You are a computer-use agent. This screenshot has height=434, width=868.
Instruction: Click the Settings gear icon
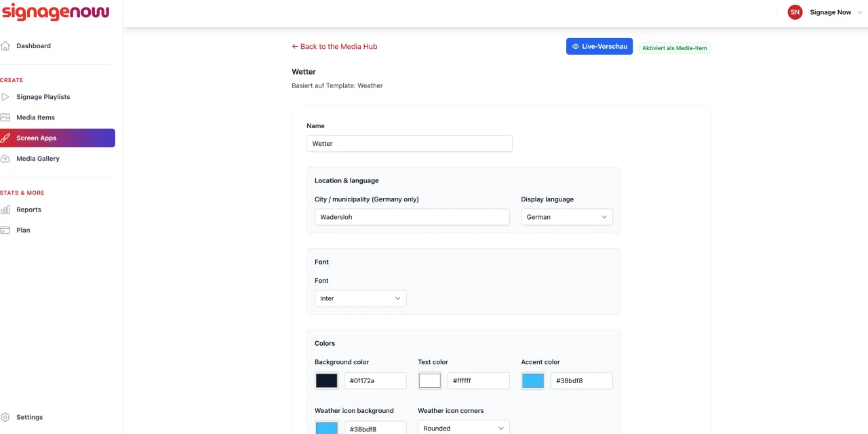[5, 417]
